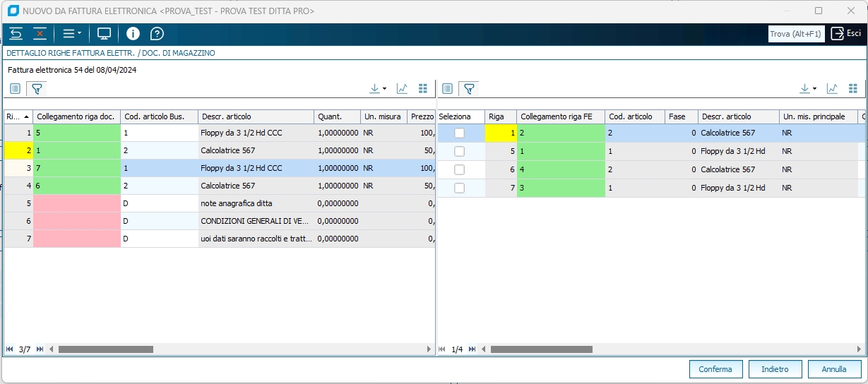Select 'uoi dati saranno raccolti e tratt...' cell
The height and width of the screenshot is (384, 868).
[256, 239]
